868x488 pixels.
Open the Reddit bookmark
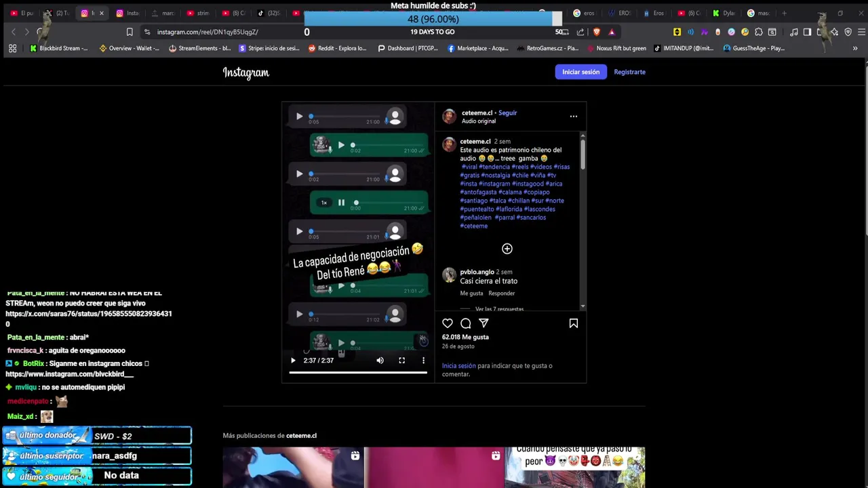click(337, 48)
